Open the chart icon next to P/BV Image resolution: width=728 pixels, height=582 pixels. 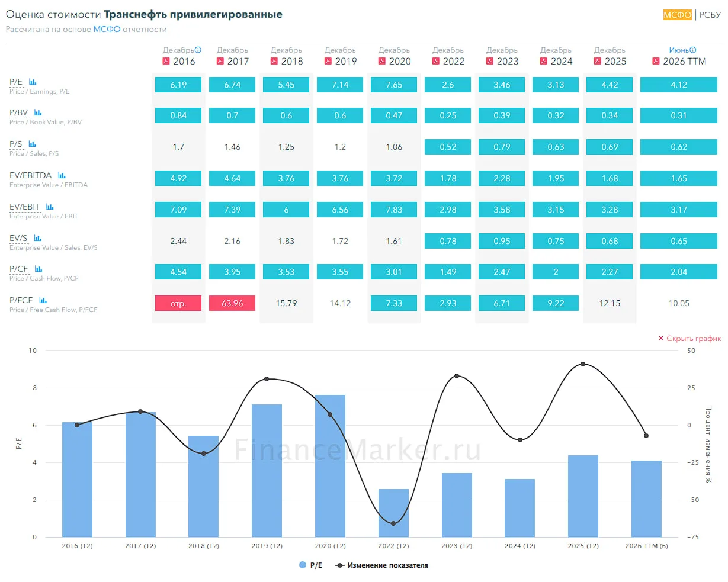point(38,112)
